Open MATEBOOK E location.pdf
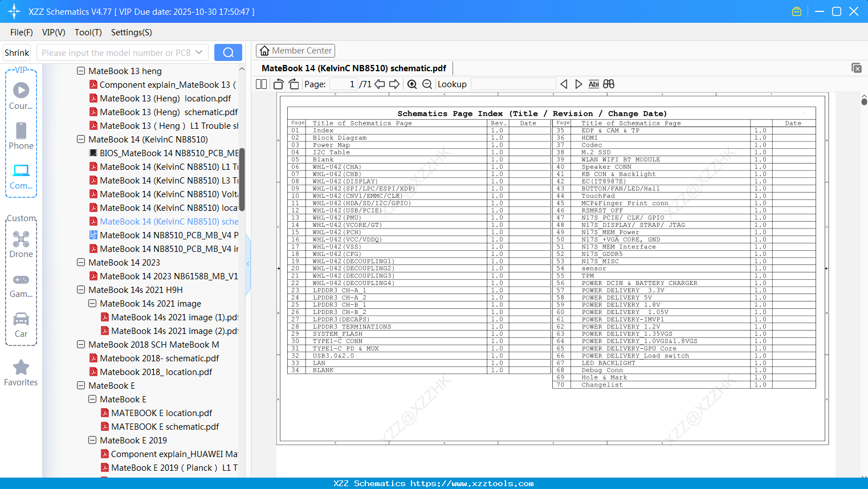 pyautogui.click(x=156, y=413)
